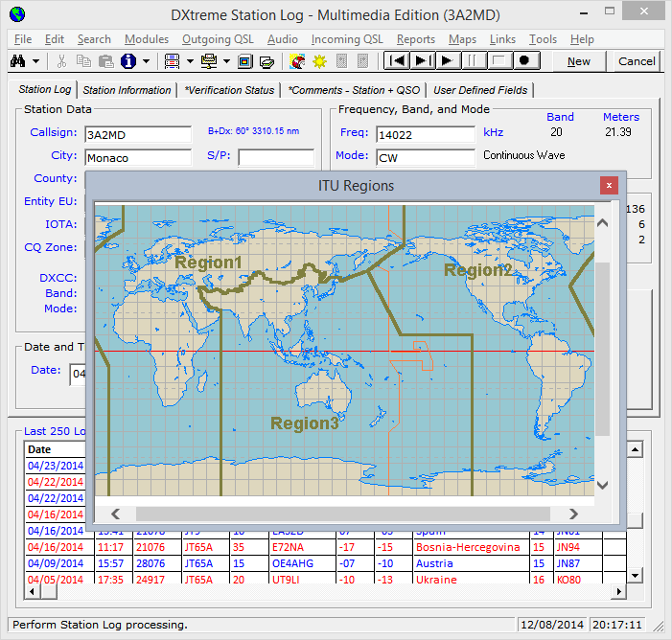Open the Reports menu
Viewport: 672px width, 640px height.
[x=416, y=39]
